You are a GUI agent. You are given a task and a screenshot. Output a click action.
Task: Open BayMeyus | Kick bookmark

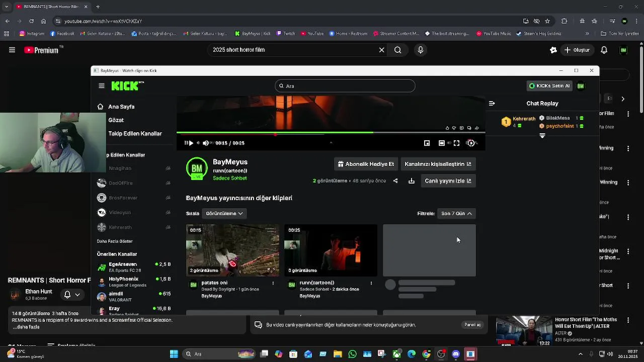click(253, 34)
